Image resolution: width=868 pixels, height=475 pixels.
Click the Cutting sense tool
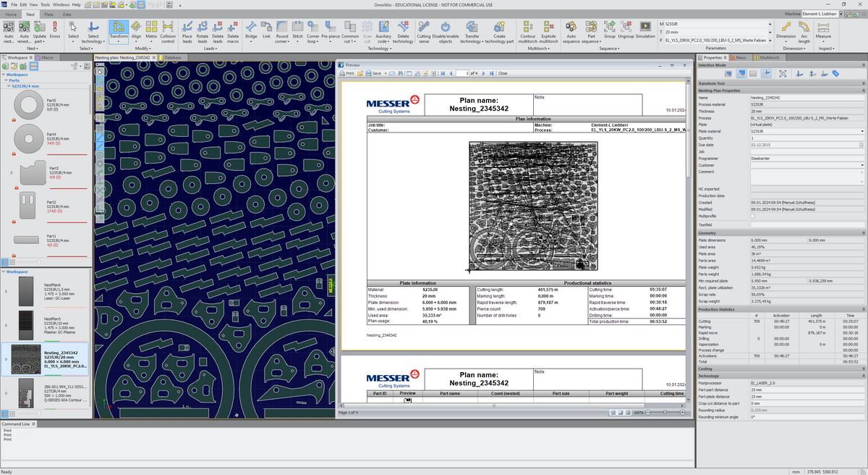(x=424, y=32)
